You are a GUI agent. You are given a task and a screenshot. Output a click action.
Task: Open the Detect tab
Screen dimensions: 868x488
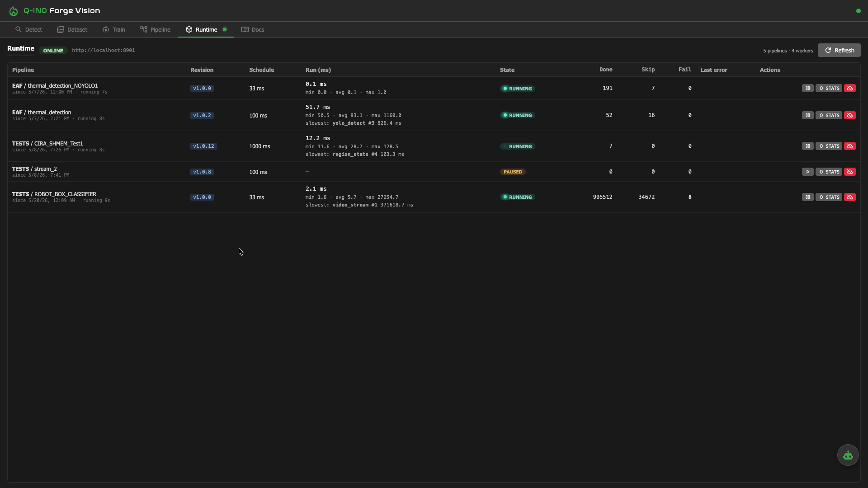[x=28, y=29]
